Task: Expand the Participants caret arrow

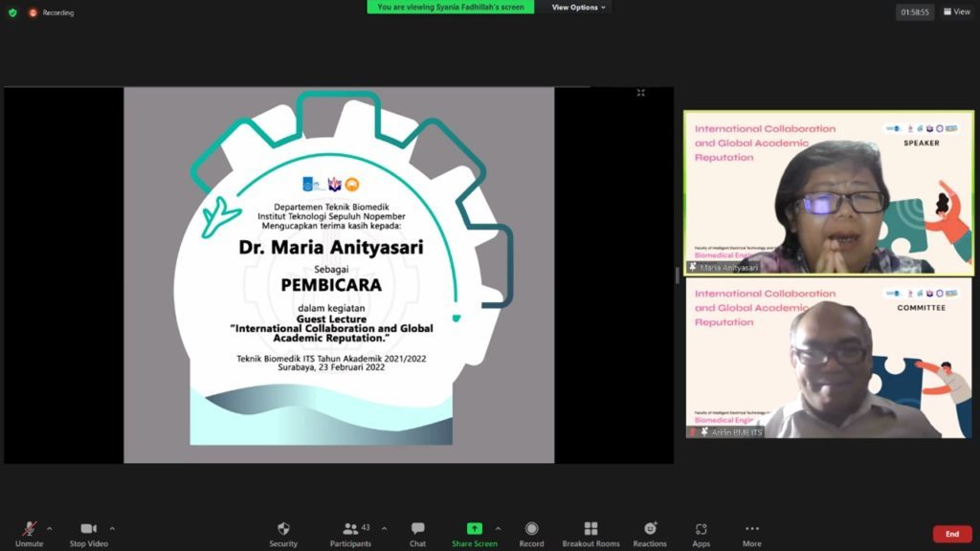Action: click(385, 528)
